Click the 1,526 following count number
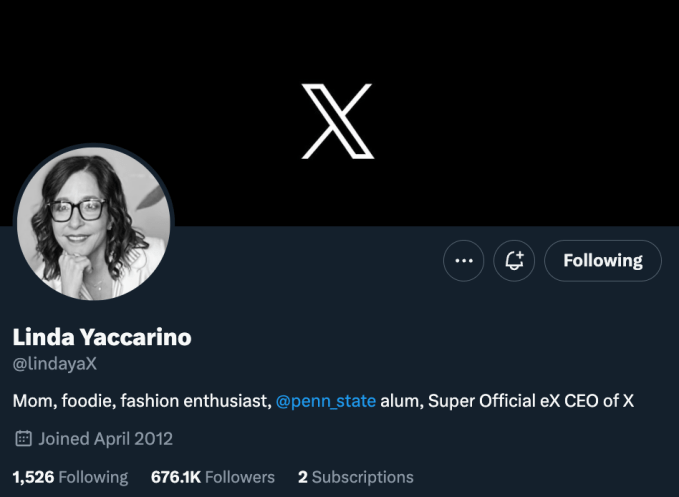The width and height of the screenshot is (679, 497). (x=33, y=477)
